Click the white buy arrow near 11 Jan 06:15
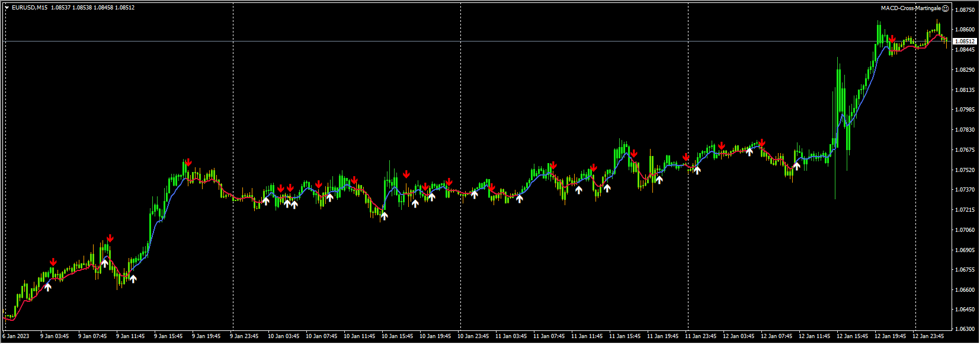 pos(520,198)
